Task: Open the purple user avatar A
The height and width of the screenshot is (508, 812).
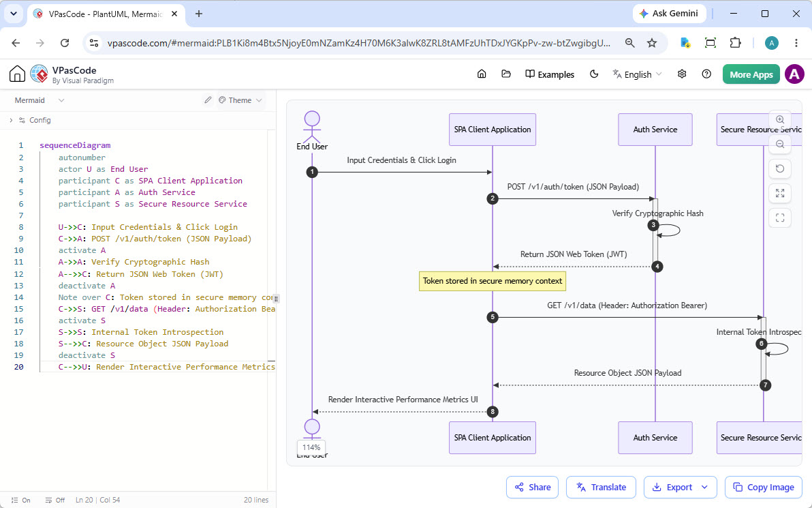Action: coord(794,74)
